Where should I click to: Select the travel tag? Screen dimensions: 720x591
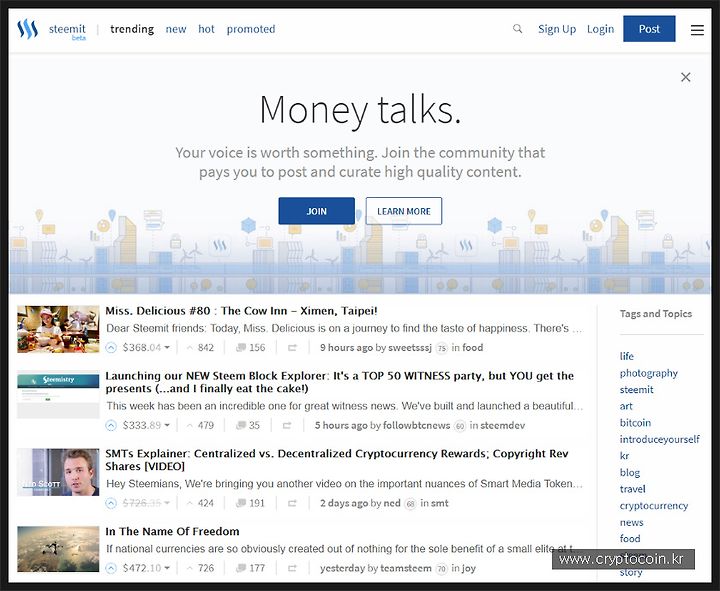[632, 489]
